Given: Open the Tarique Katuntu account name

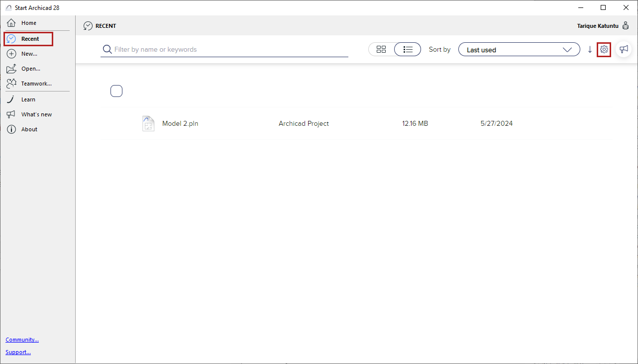Looking at the screenshot, I should tap(597, 26).
